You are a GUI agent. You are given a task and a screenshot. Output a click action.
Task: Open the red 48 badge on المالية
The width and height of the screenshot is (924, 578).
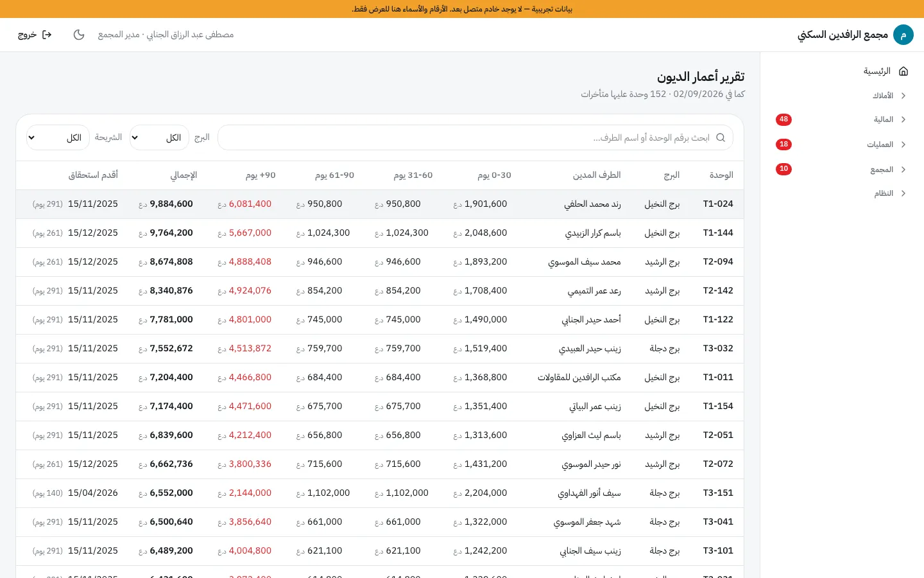click(783, 119)
